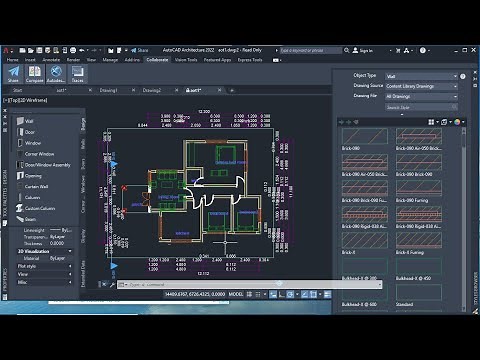Add a new drawing tab with plus button
Viewport: 480px width, 360px height.
pos(232,90)
